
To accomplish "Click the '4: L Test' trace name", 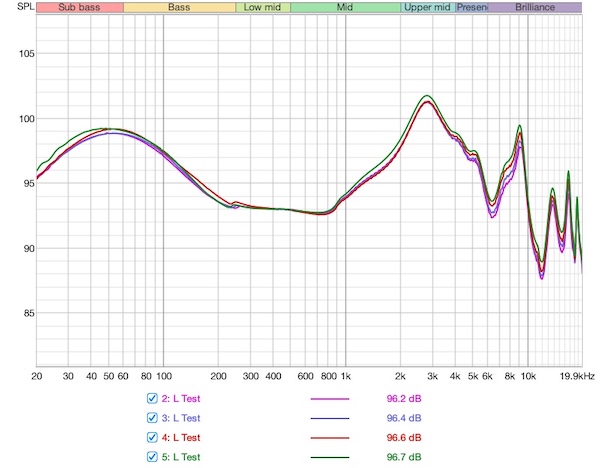I will (181, 438).
